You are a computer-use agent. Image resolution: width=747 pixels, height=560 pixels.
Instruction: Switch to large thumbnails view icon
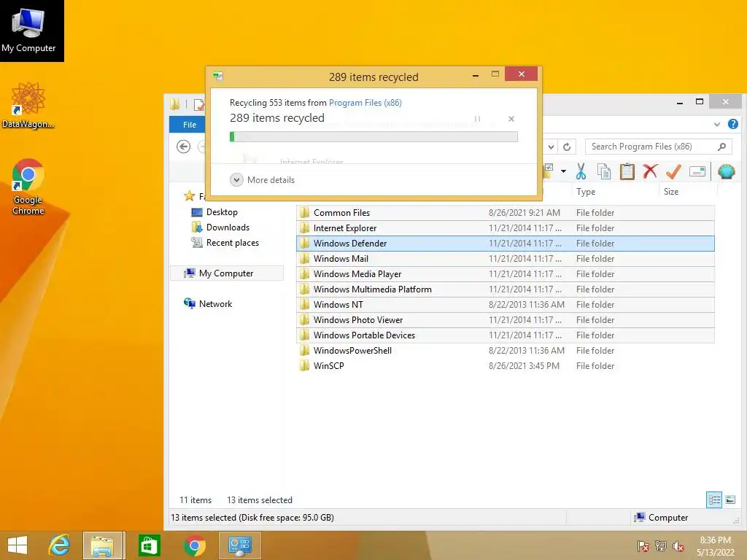(729, 499)
